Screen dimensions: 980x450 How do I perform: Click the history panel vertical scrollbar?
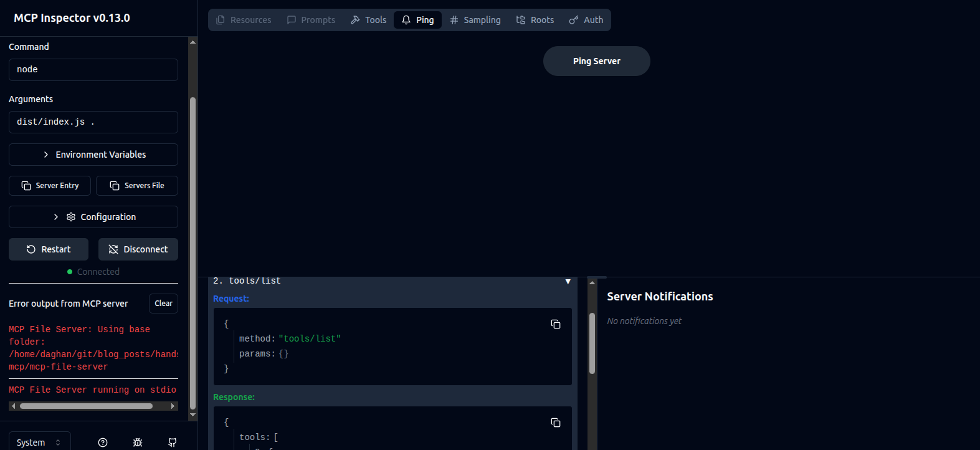point(592,343)
